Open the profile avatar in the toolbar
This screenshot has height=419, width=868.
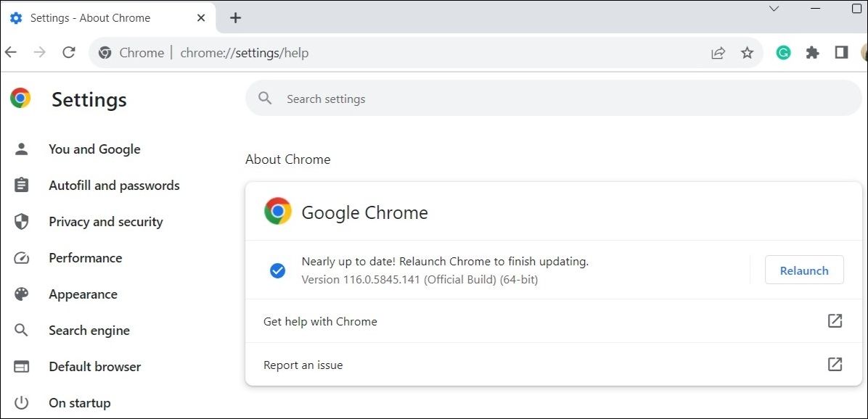pos(865,52)
